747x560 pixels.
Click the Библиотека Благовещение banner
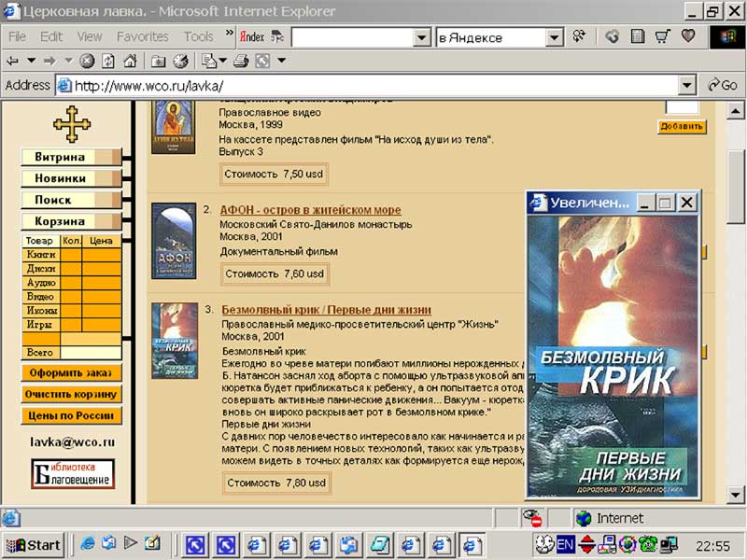(x=73, y=474)
